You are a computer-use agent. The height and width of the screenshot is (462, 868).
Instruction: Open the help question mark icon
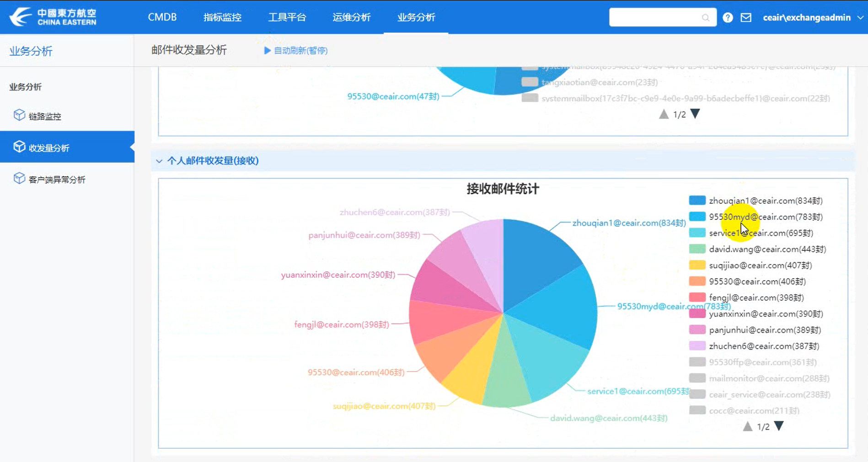coord(728,17)
